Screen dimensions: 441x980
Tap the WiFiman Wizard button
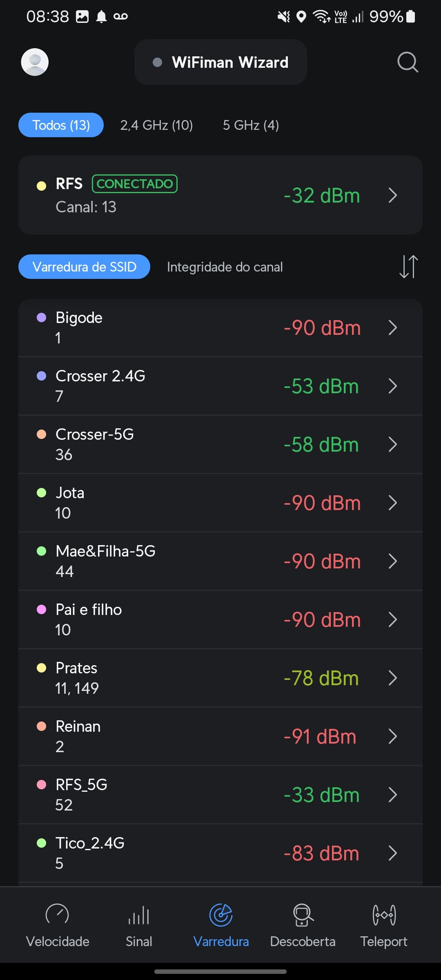coord(220,62)
